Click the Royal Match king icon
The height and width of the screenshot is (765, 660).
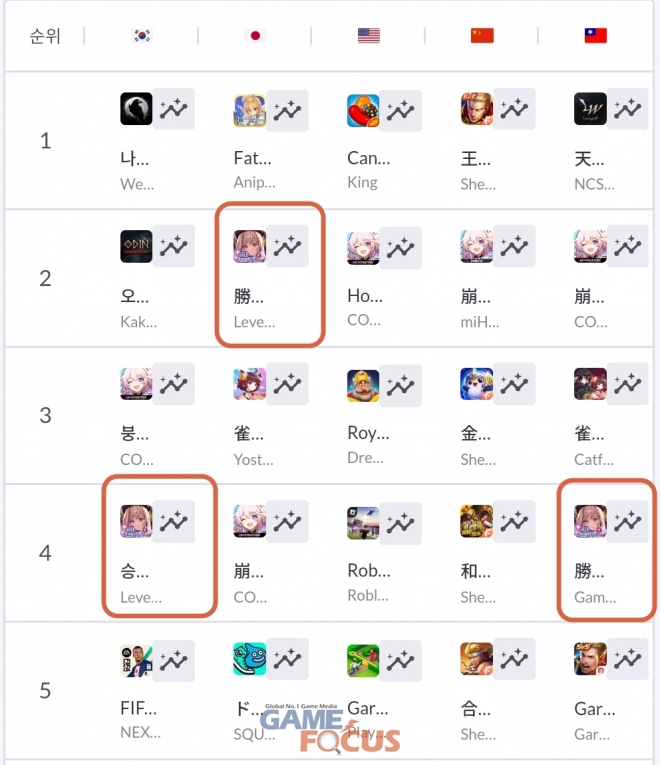[x=363, y=385]
